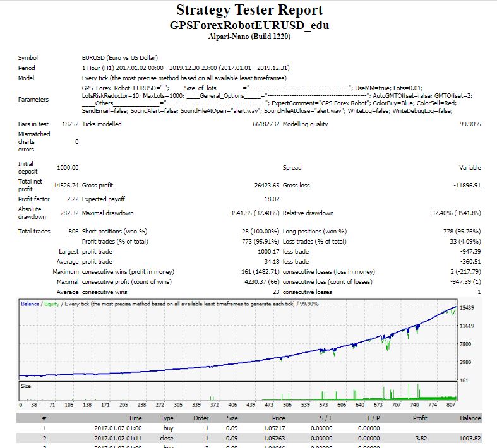The width and height of the screenshot is (497, 448).
Task: Select the price cell 1.05263
Action: (x=274, y=439)
